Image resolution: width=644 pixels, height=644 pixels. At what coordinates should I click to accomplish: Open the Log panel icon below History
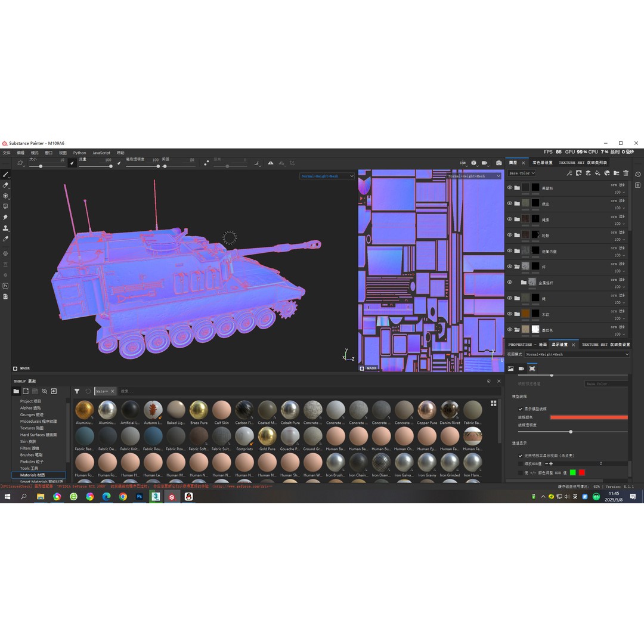(638, 185)
